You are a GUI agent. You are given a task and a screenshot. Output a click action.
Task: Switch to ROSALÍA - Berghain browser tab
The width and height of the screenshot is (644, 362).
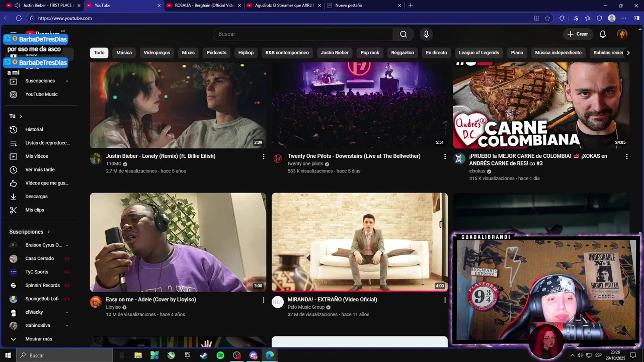[x=204, y=6]
